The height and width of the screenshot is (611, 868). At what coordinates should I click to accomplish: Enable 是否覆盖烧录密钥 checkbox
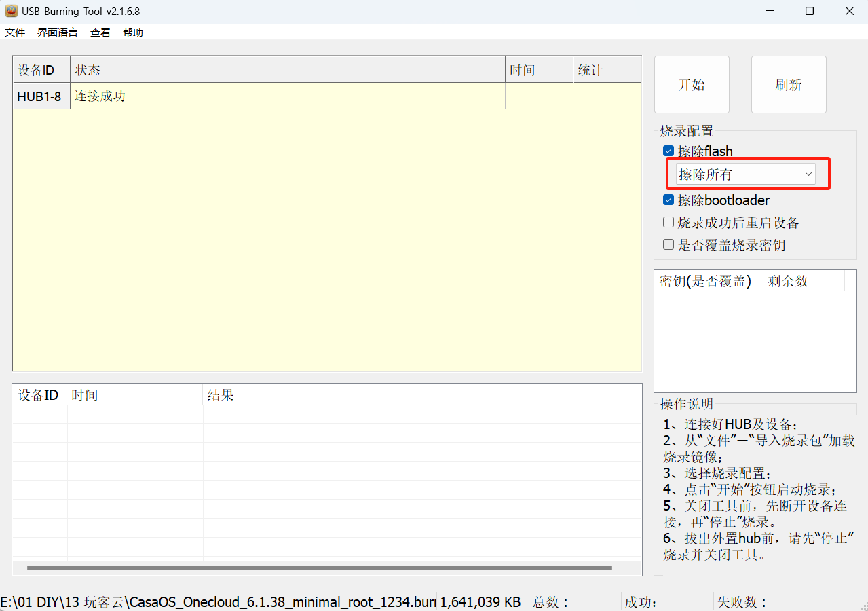point(668,245)
